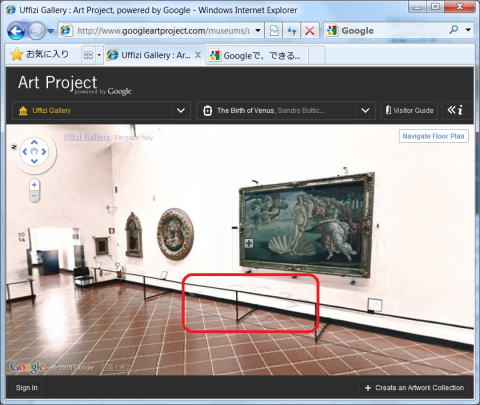Zoom in with the plus button

click(34, 185)
